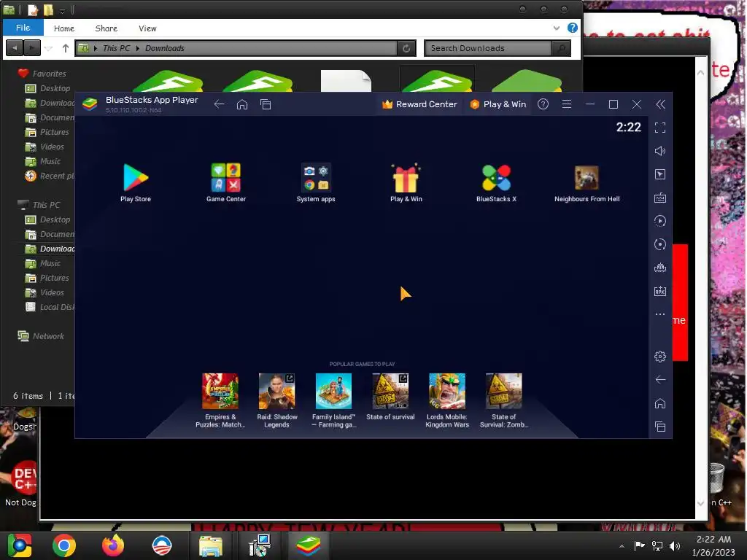The width and height of the screenshot is (747, 560).
Task: Open BlueStacks help question mark
Action: 543,104
